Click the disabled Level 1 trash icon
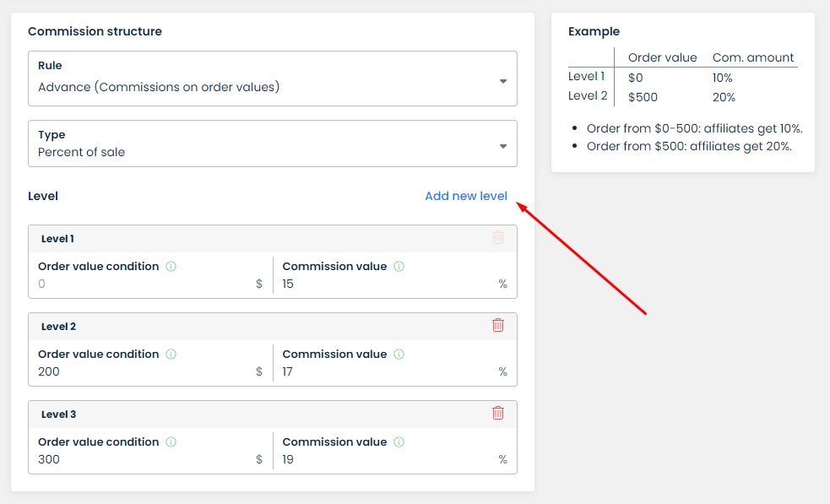 click(x=498, y=238)
